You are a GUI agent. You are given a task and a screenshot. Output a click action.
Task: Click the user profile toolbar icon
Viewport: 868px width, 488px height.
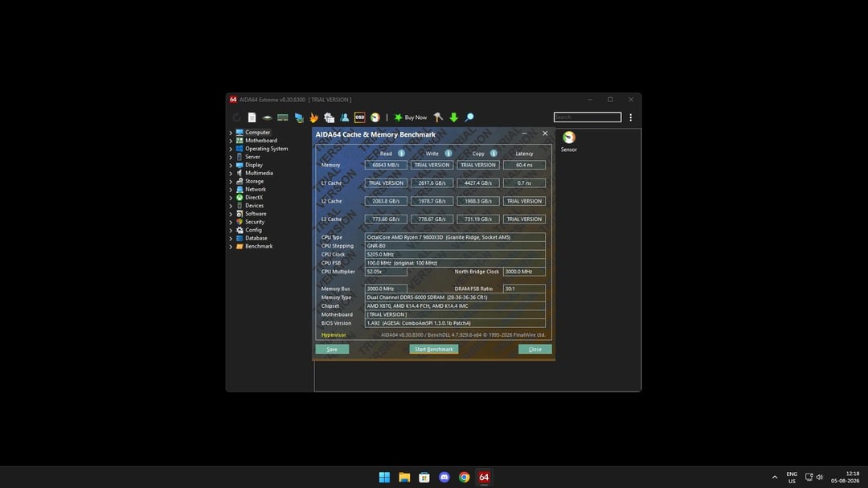coord(344,117)
